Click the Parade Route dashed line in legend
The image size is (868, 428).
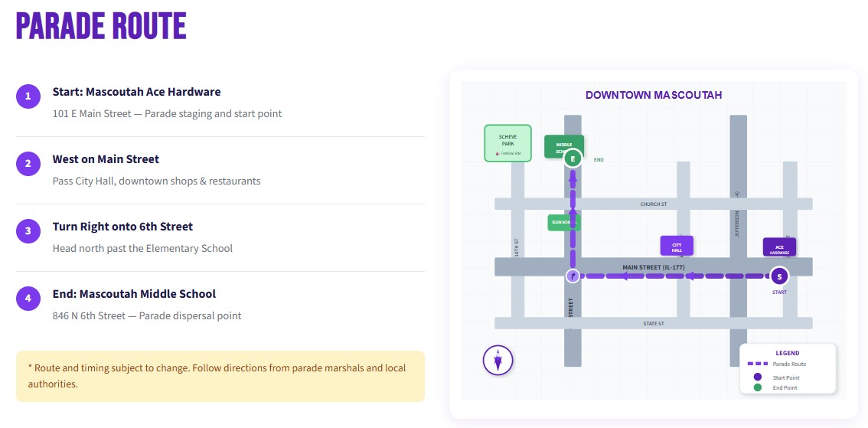tap(758, 364)
